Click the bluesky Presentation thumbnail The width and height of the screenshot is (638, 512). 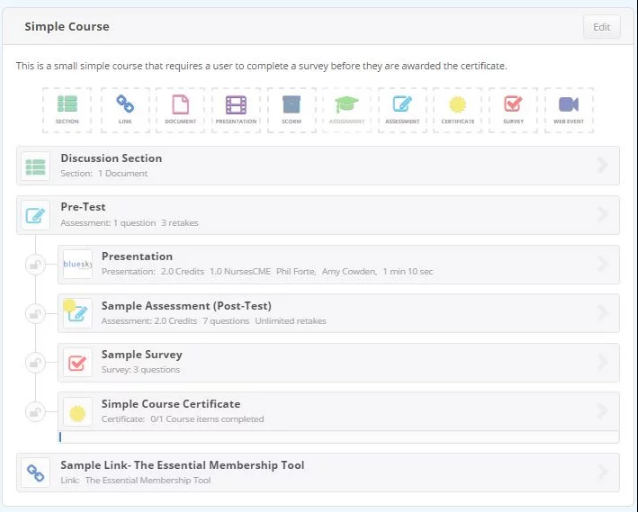click(77, 264)
